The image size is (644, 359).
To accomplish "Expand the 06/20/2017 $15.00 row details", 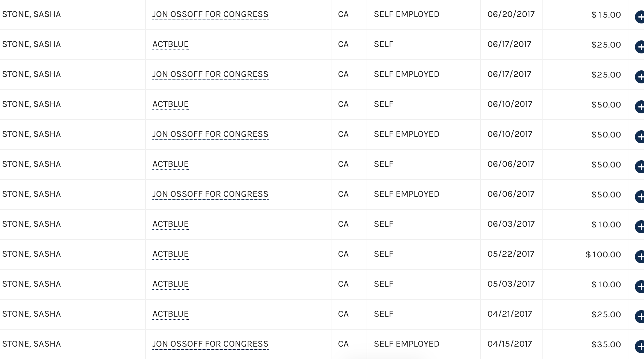I will click(640, 17).
